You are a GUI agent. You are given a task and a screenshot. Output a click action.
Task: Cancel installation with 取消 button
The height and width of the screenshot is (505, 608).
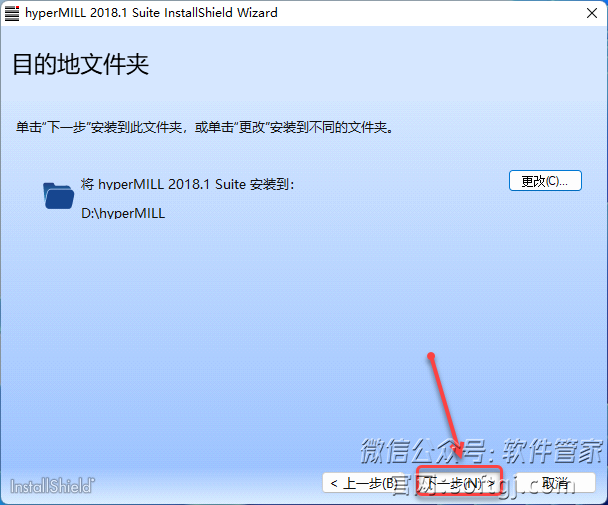tap(555, 483)
